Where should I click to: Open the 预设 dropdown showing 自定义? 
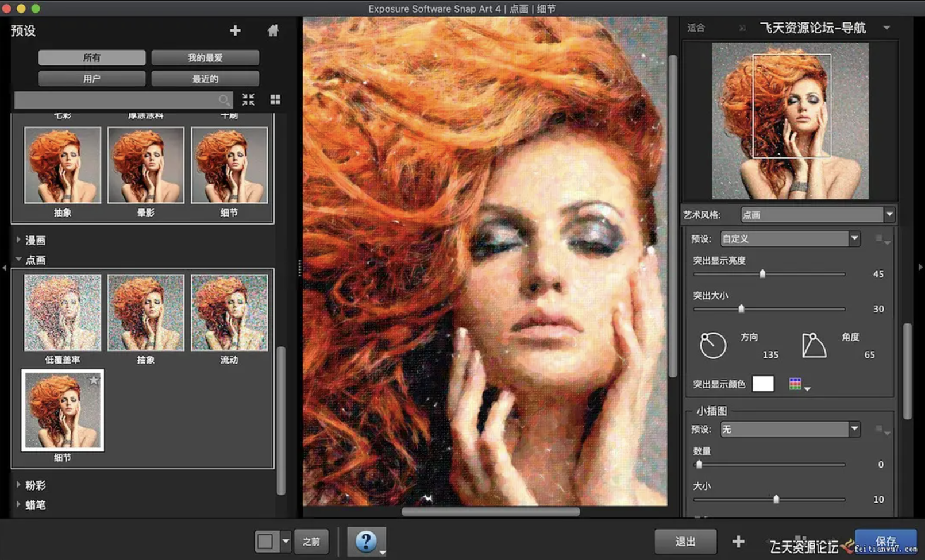click(x=789, y=238)
